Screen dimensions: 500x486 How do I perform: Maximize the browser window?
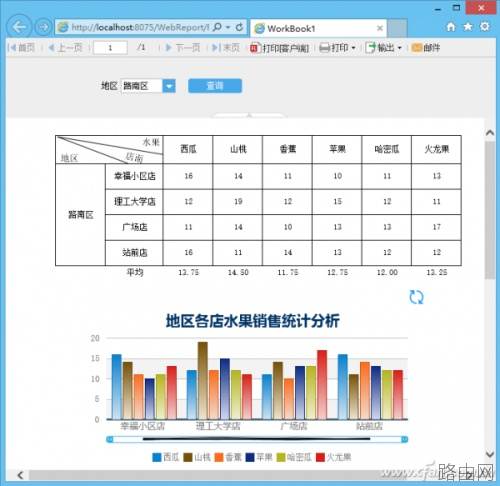[x=457, y=7]
